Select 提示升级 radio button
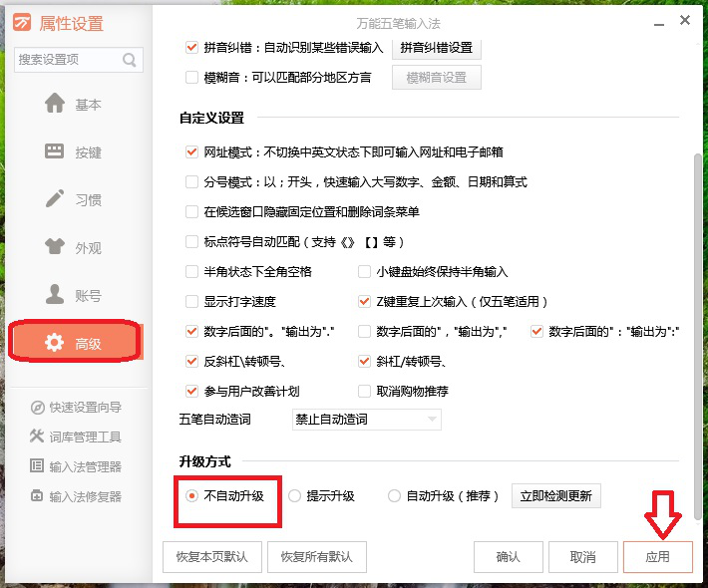Image resolution: width=708 pixels, height=588 pixels. 295,496
